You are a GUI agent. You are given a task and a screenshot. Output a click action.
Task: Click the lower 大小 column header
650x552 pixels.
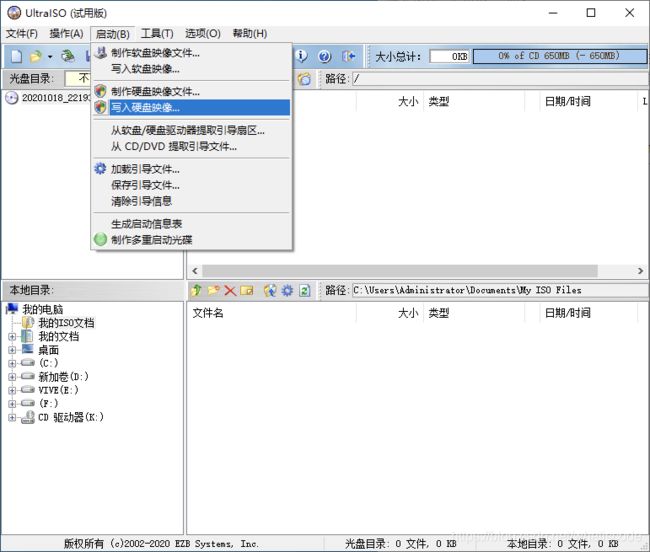click(390, 313)
